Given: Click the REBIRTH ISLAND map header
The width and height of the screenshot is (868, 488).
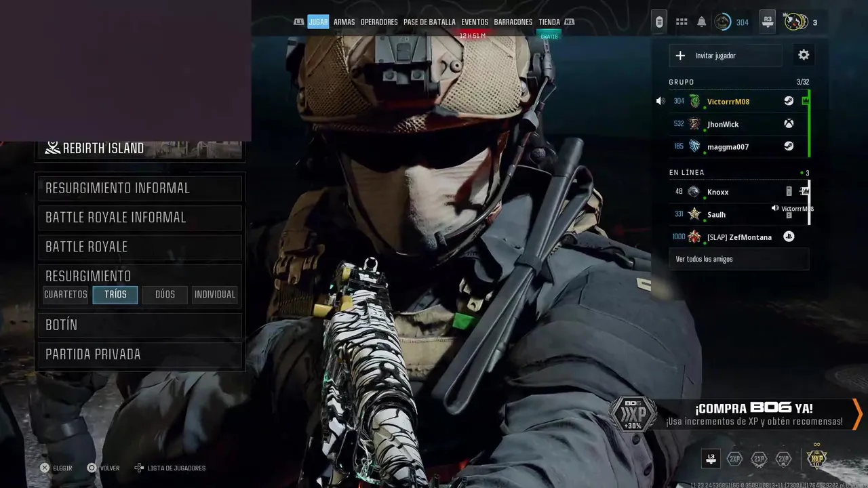Looking at the screenshot, I should pos(140,148).
